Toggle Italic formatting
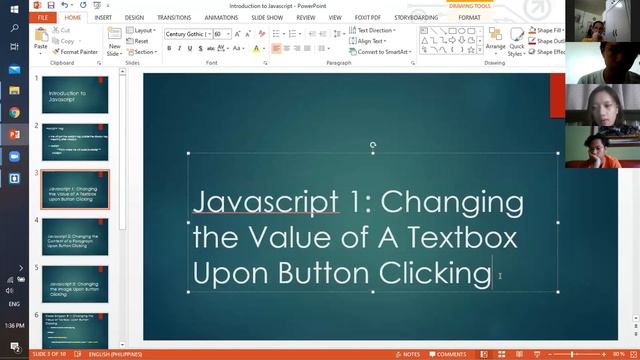Screen dimensions: 640x360 point(179,49)
